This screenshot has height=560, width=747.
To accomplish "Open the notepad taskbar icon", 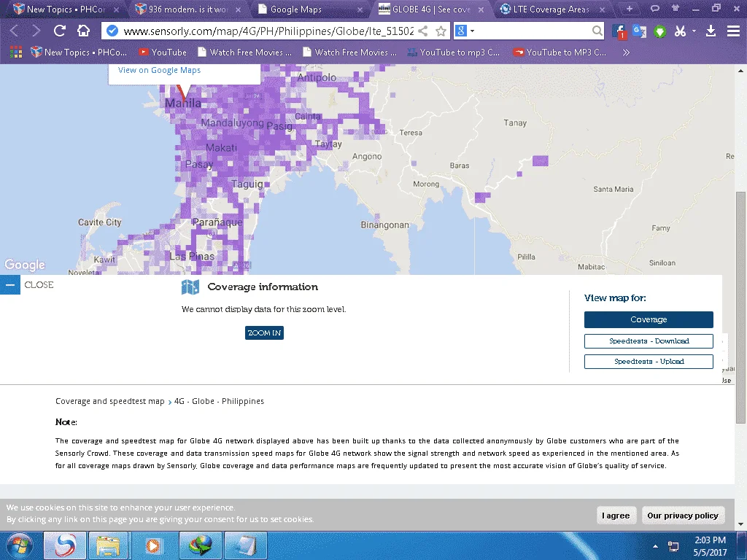I will tap(245, 545).
